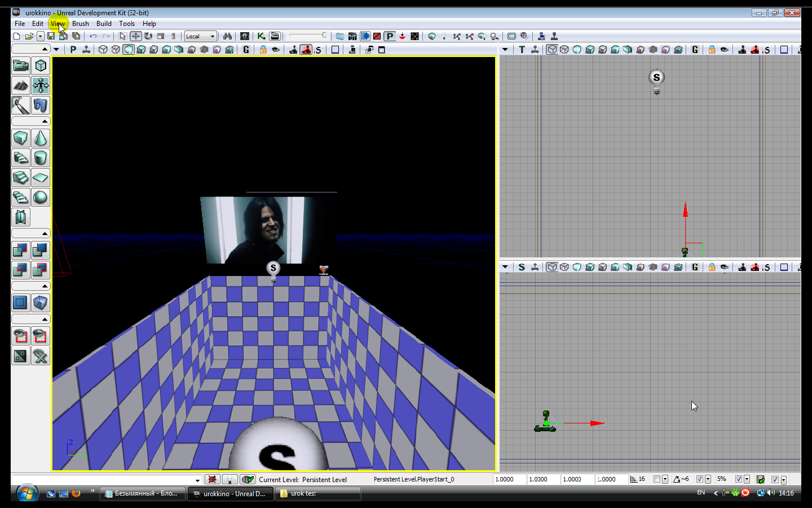812x508 pixels.
Task: Toggle the lock icon in perspective viewport toolbar
Action: pos(263,50)
